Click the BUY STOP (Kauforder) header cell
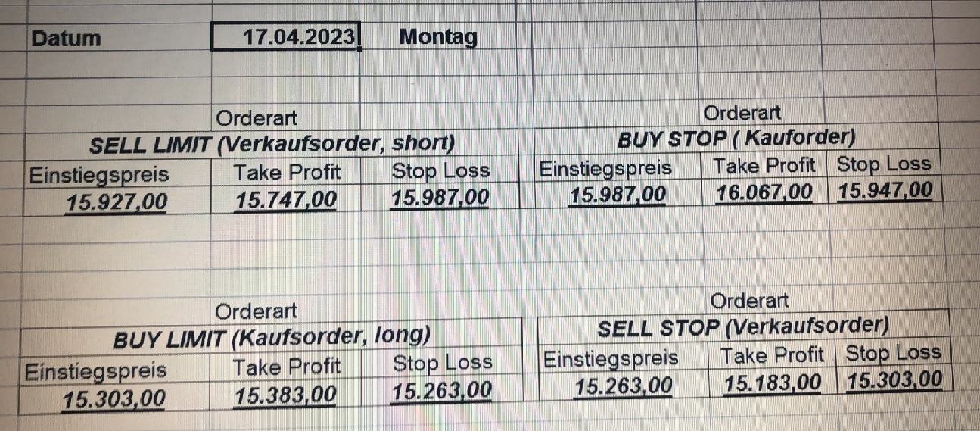This screenshot has width=980, height=431. [736, 139]
